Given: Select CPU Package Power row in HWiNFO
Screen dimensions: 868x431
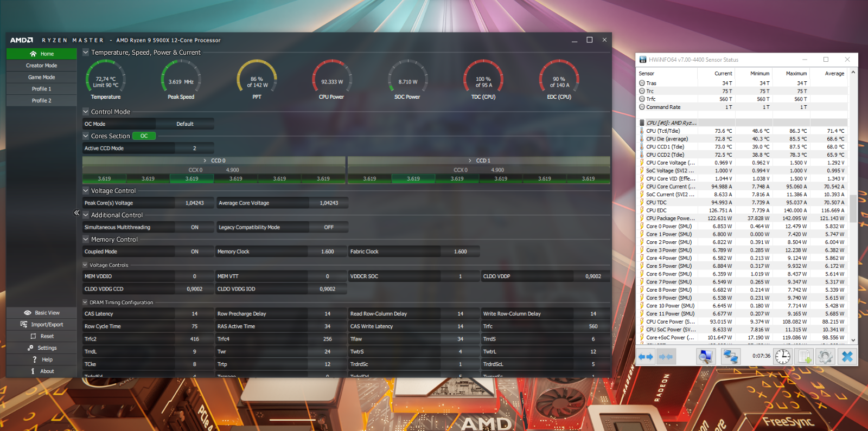Looking at the screenshot, I should click(x=743, y=218).
